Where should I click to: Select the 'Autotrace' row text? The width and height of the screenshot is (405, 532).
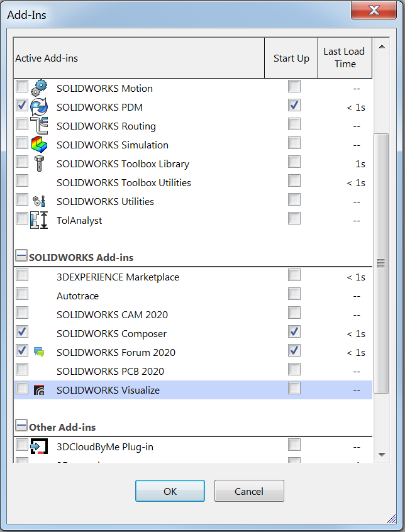click(78, 296)
